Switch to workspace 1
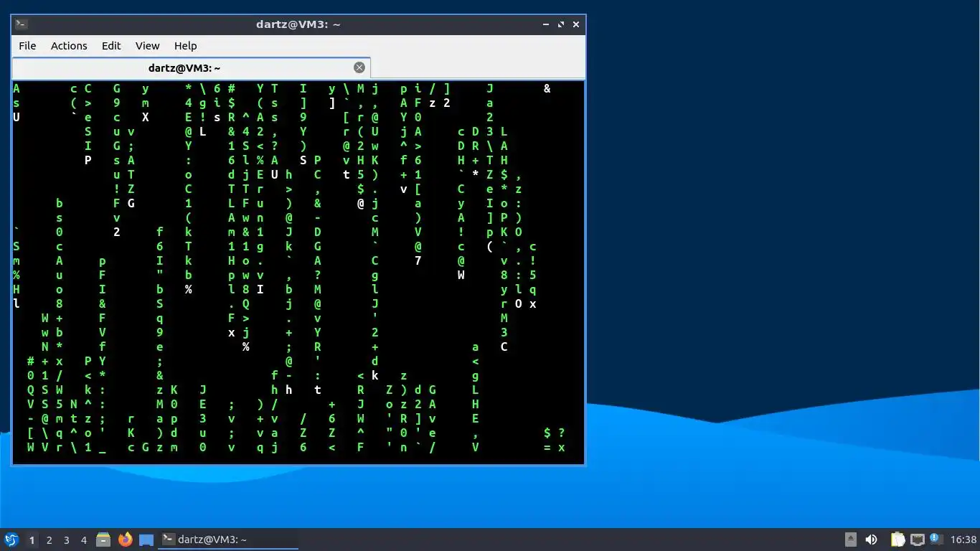Viewport: 980px width, 551px height. [32, 540]
